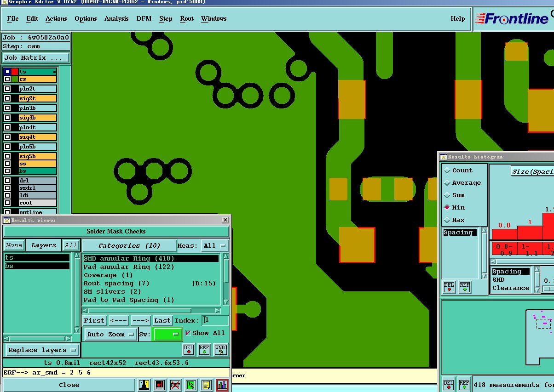Click the '0.8-0.9' histogram bin cell
The image size is (554, 392).
(504, 249)
